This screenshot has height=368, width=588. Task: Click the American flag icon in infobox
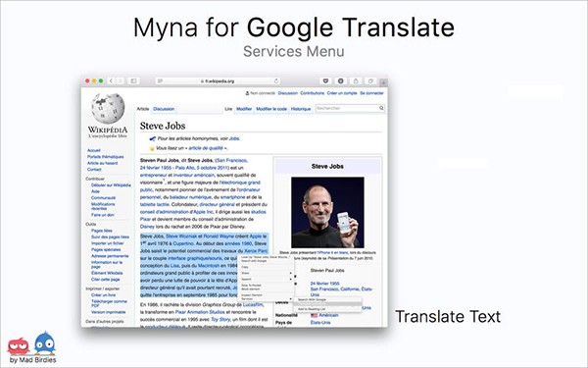314,315
